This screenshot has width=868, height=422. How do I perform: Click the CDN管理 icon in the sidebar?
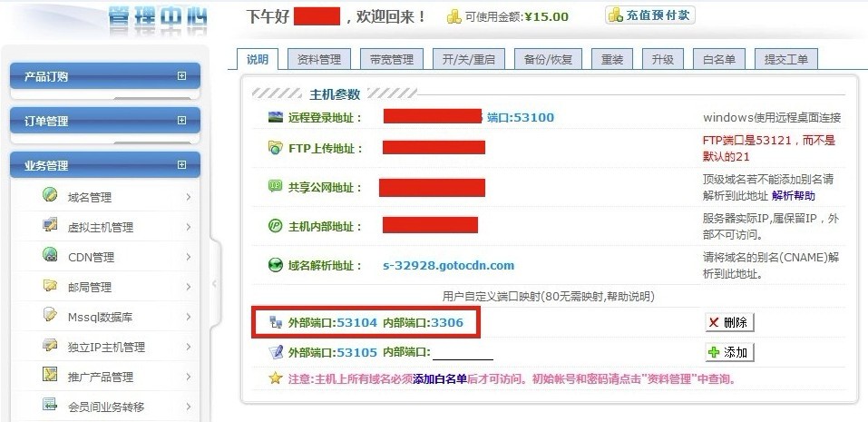pos(50,255)
